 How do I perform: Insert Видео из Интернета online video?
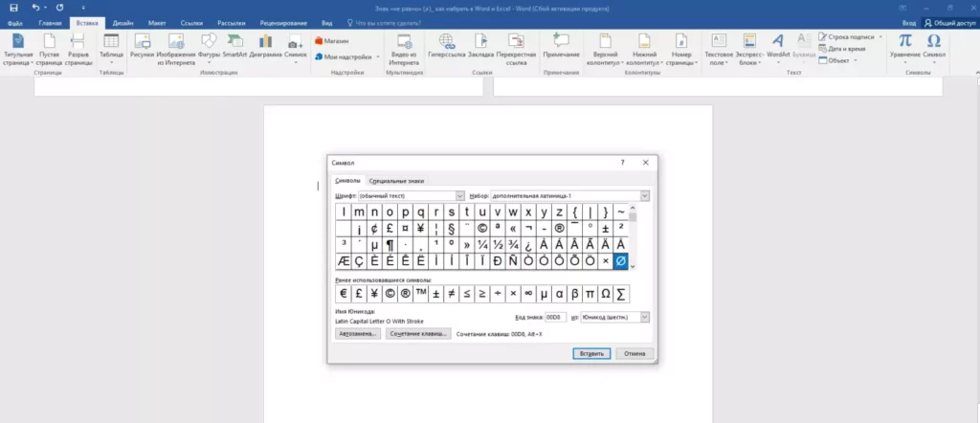coord(404,50)
